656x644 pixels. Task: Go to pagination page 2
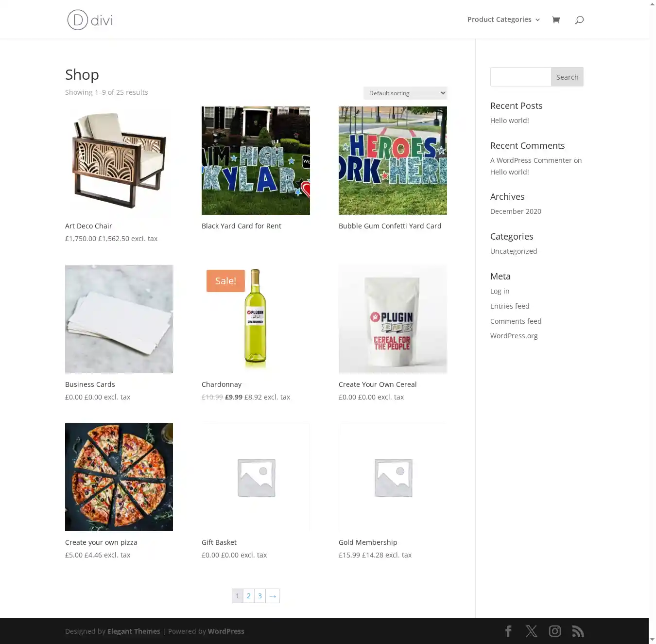[249, 596]
